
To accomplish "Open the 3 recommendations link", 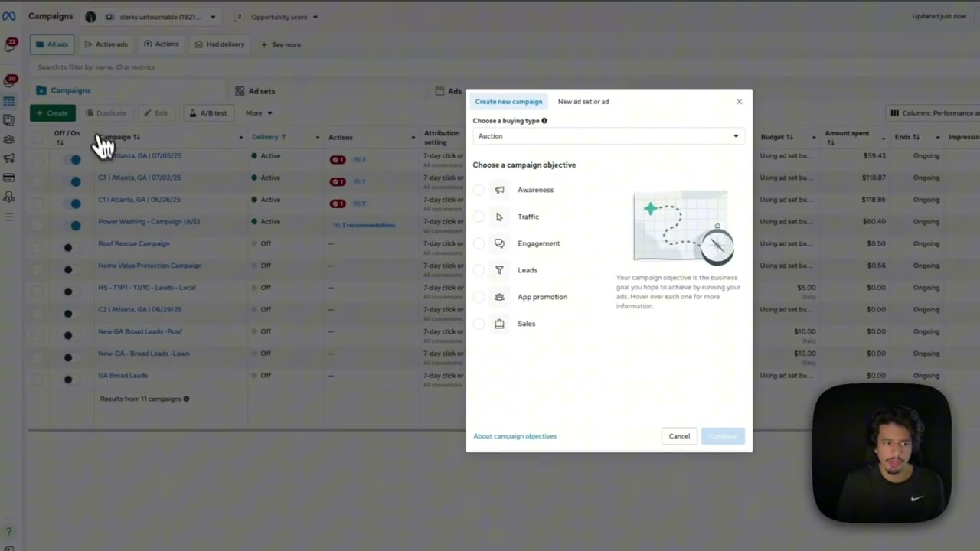I will [364, 225].
